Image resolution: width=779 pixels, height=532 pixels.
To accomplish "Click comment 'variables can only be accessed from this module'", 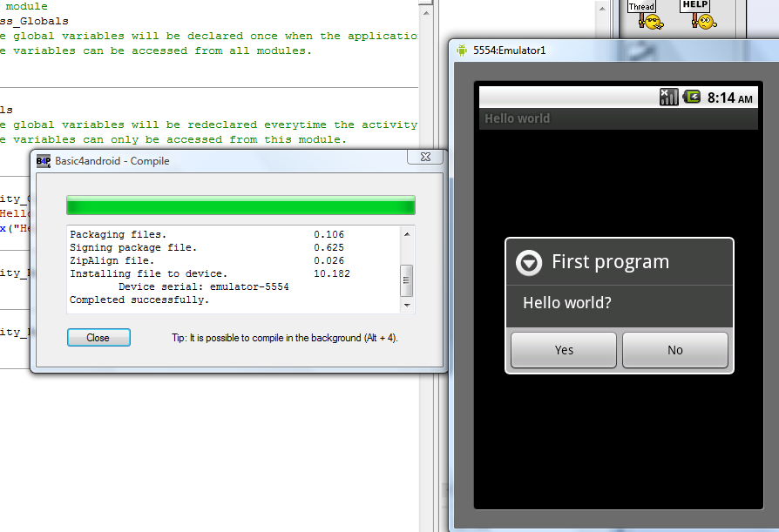I will tap(173, 139).
